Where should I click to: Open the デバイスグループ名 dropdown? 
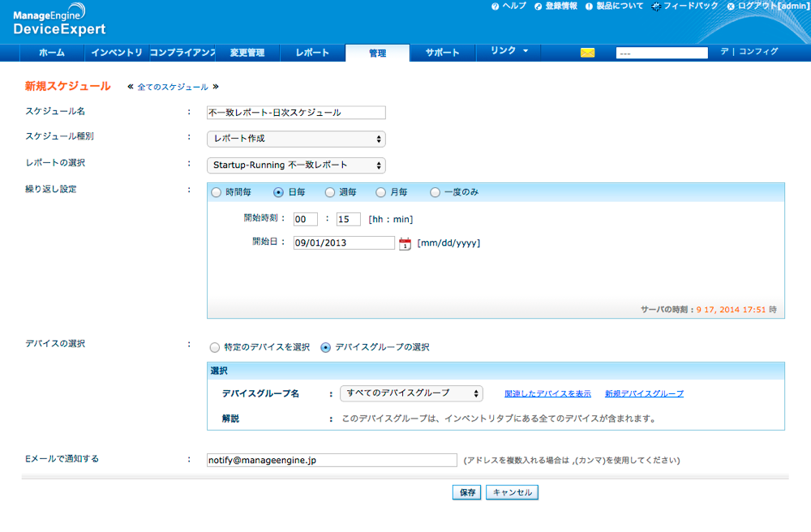pos(411,393)
